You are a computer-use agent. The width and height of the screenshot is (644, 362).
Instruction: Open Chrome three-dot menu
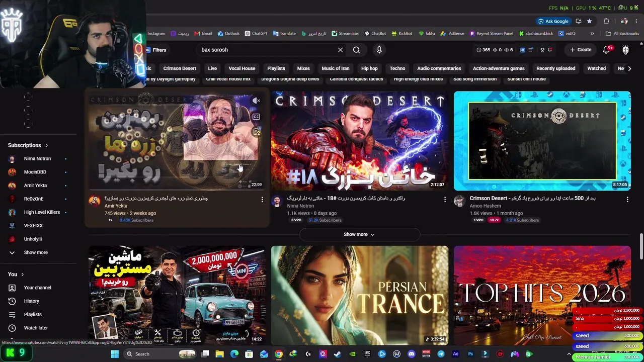pyautogui.click(x=637, y=21)
